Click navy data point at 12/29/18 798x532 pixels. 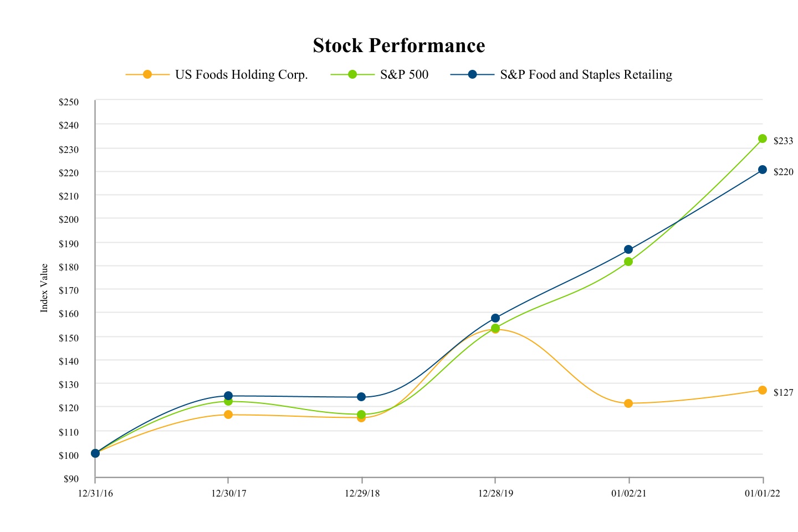pyautogui.click(x=361, y=397)
